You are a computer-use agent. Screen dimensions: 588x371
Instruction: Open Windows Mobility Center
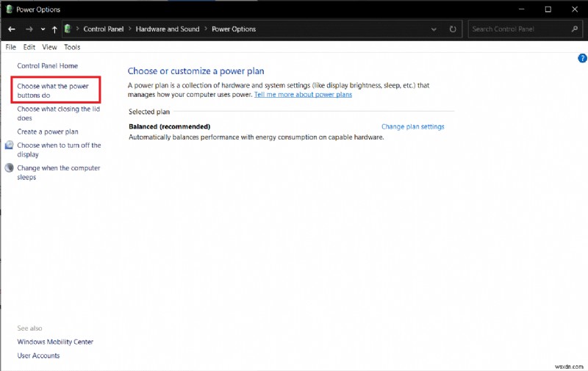(55, 342)
